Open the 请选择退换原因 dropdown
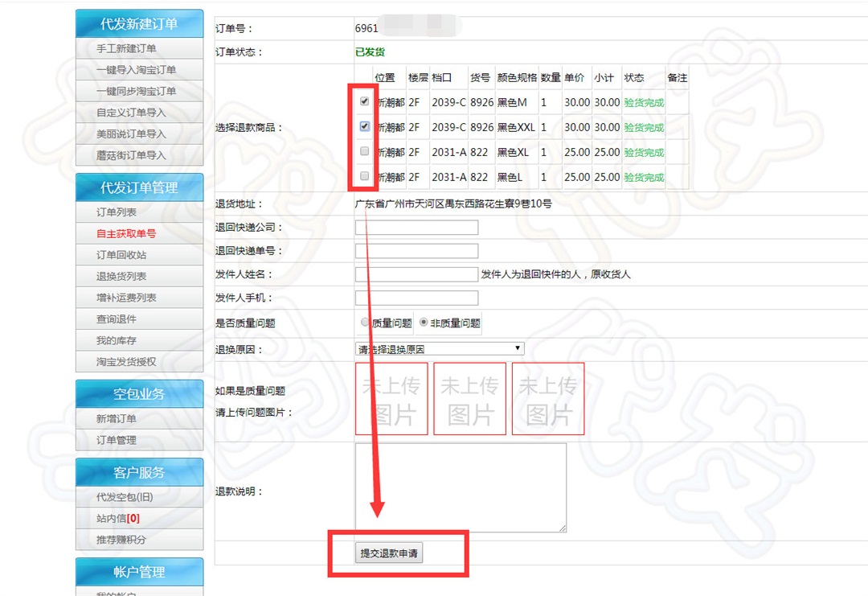The height and width of the screenshot is (596, 868). click(440, 349)
